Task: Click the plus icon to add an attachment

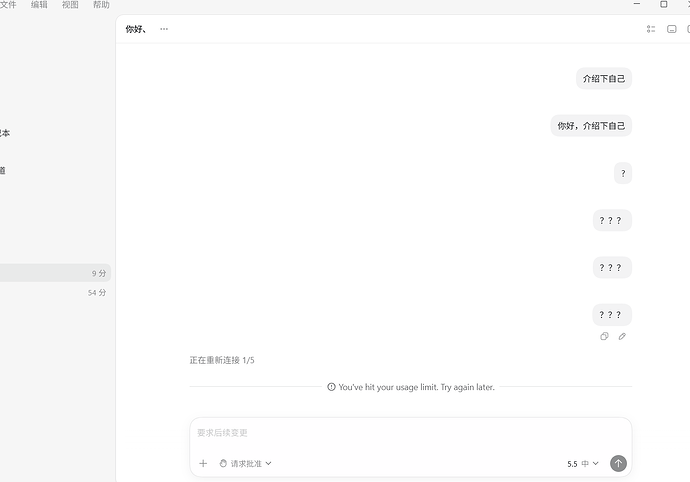Action: (x=203, y=463)
